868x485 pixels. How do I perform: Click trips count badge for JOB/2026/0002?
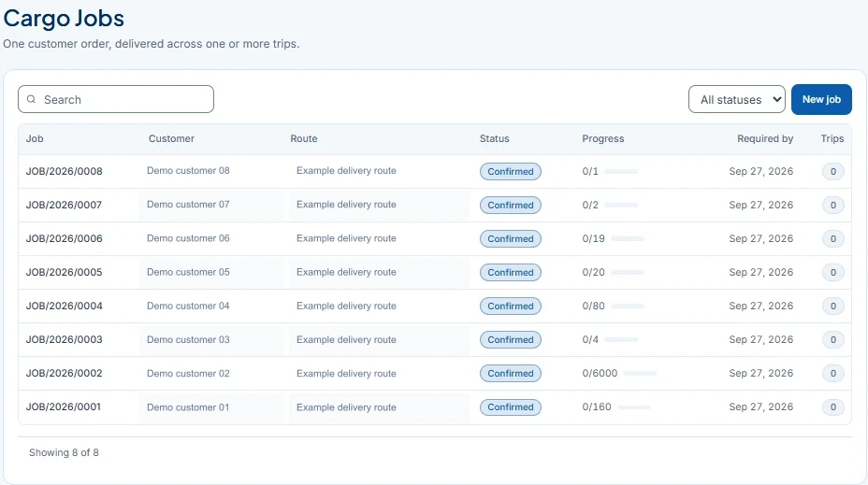833,373
